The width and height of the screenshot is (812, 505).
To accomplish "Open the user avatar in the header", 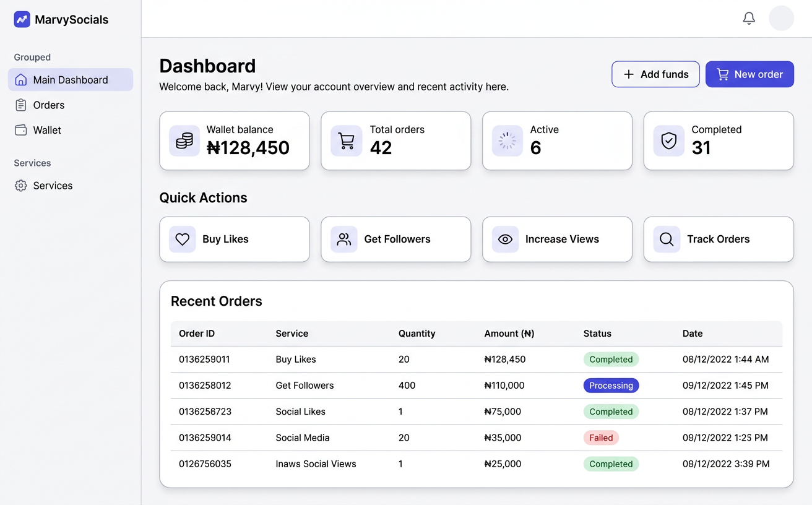I will tap(781, 19).
